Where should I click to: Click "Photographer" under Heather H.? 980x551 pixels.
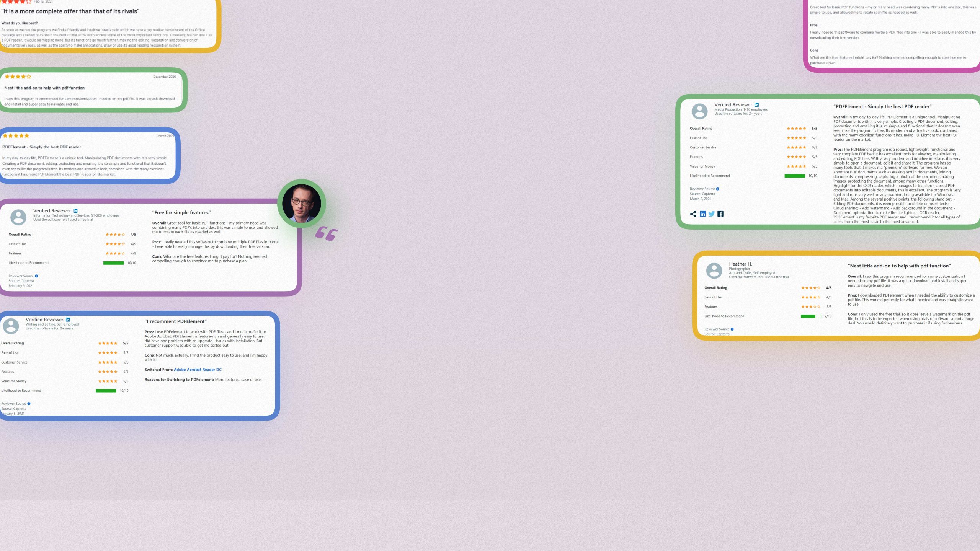pos(739,269)
